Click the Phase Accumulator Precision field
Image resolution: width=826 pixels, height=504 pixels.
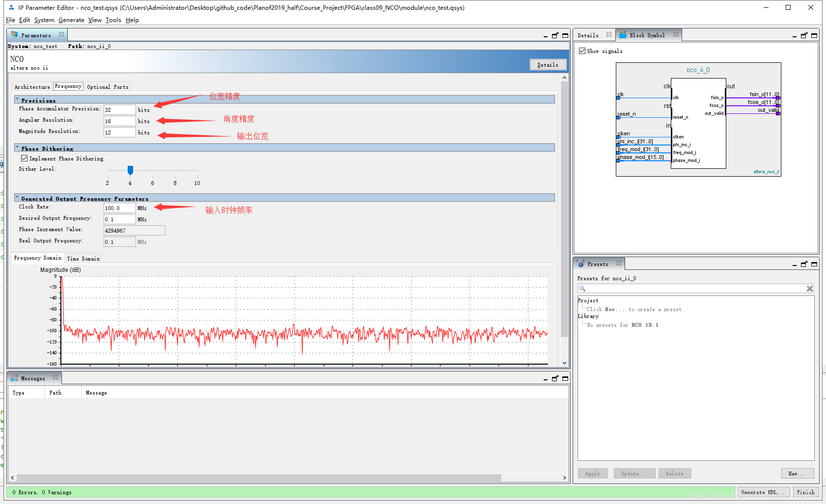point(119,110)
